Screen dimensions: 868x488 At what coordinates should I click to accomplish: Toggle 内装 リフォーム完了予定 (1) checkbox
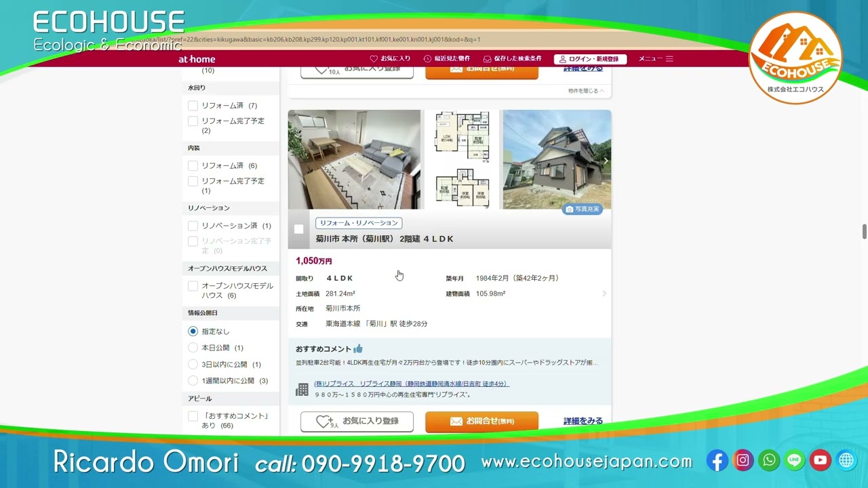[x=193, y=181]
